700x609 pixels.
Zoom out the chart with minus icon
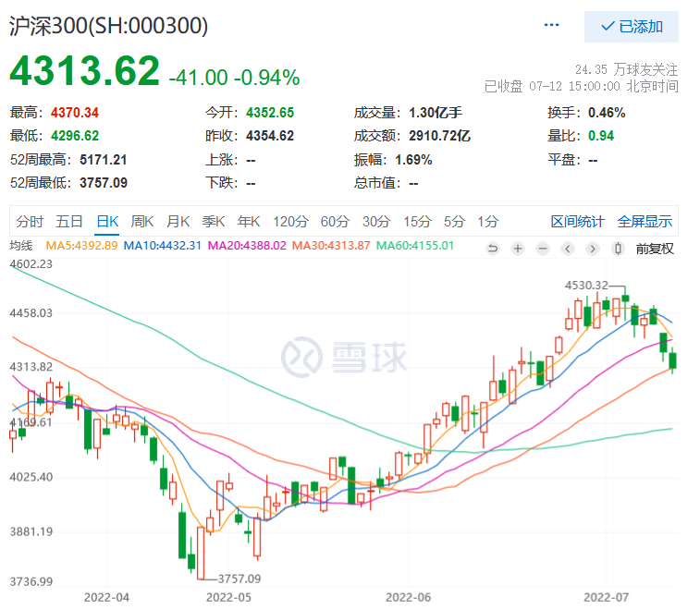click(543, 249)
